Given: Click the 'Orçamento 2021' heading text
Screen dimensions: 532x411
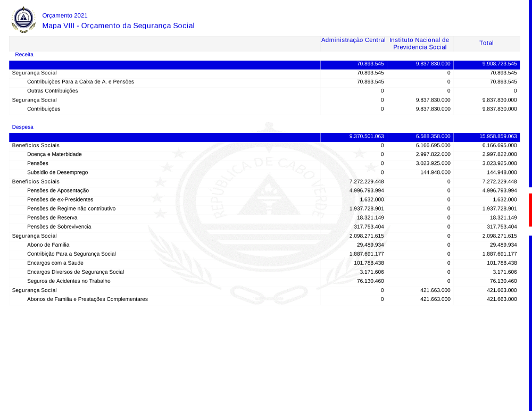Looking at the screenshot, I should pyautogui.click(x=64, y=15).
